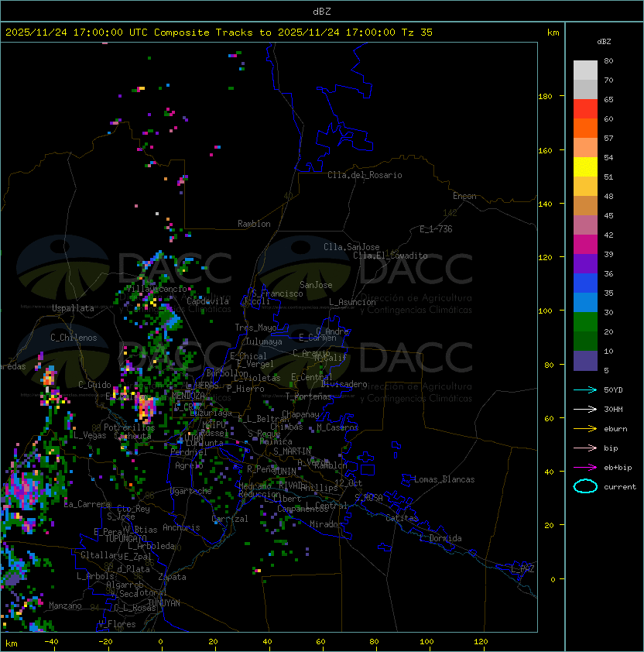The image size is (644, 652).
Task: Pick the mauve swatch between 45 and 42
Action: click(x=585, y=225)
